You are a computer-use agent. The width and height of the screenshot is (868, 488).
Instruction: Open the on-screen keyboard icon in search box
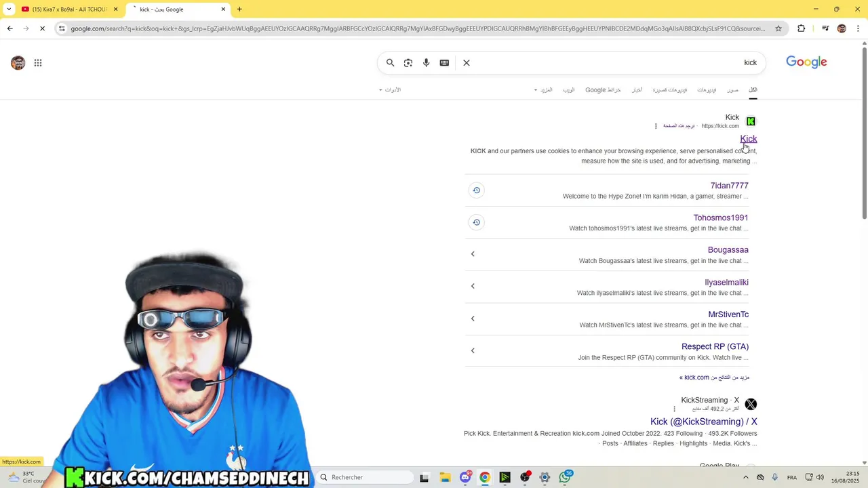coord(444,62)
